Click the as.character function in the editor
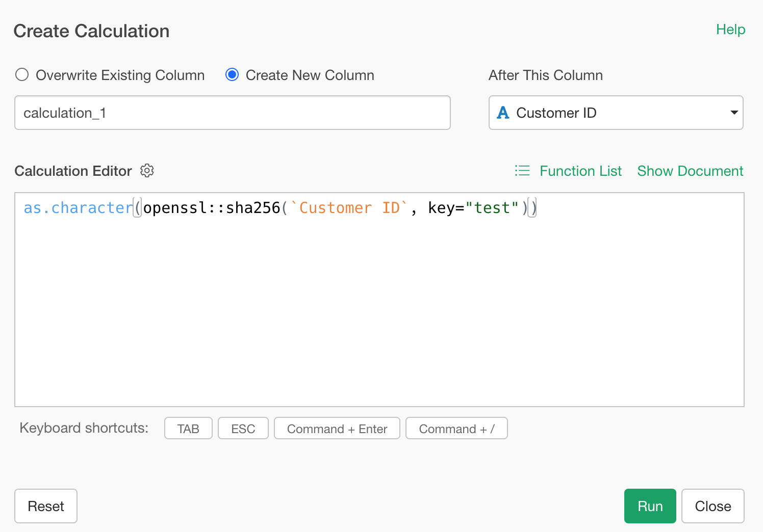The width and height of the screenshot is (763, 532). click(78, 208)
